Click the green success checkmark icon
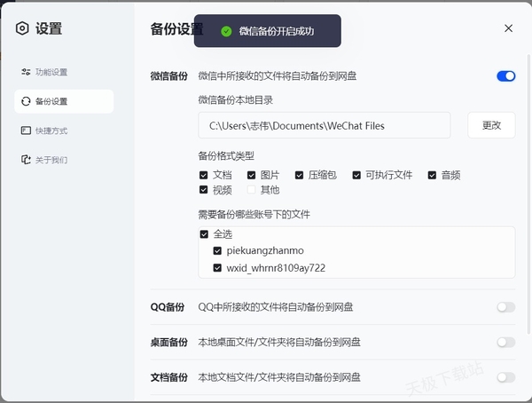Image resolution: width=532 pixels, height=403 pixels. [226, 31]
